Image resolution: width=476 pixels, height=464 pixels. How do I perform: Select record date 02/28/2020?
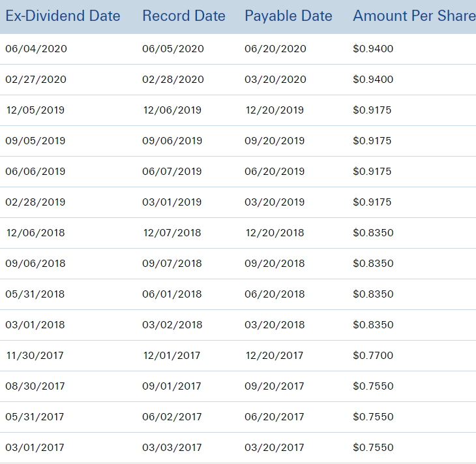(173, 80)
